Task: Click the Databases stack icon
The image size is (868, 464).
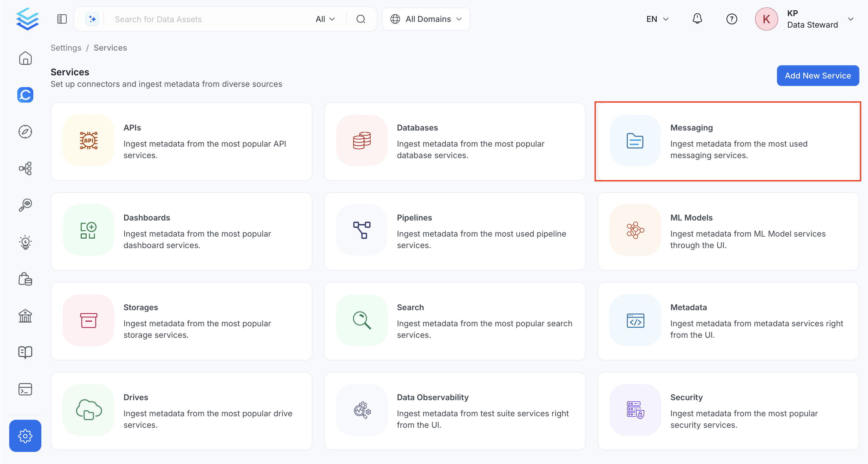Action: click(362, 140)
